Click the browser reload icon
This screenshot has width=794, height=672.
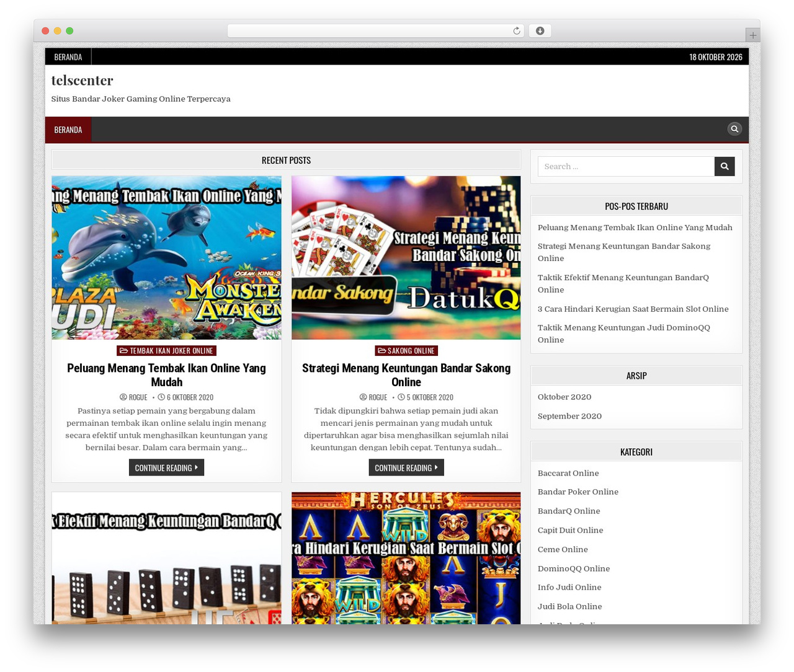point(516,31)
